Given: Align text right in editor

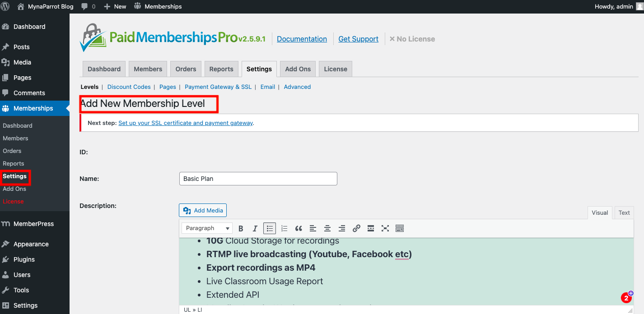Looking at the screenshot, I should point(342,228).
